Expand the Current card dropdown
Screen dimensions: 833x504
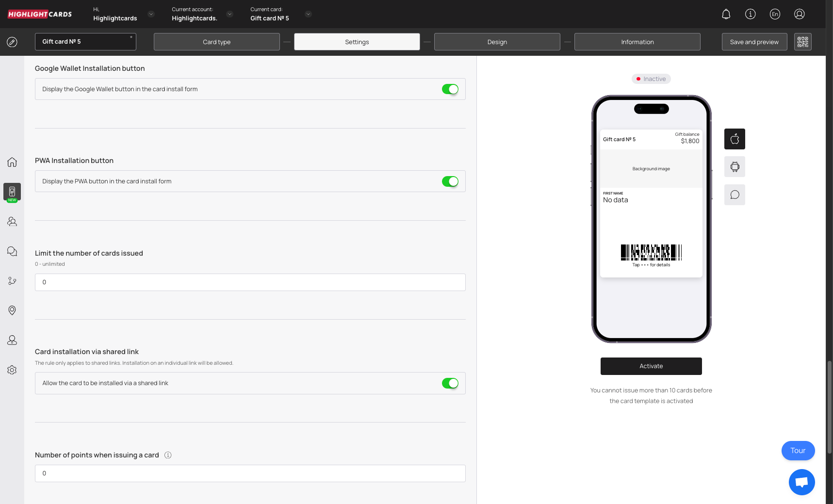pos(308,14)
